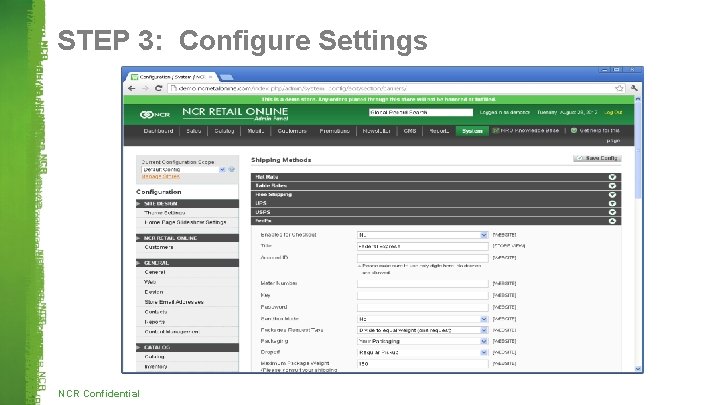Click the Catalog section header in sidebar
Image resolution: width=720 pixels, height=405 pixels.
[187, 348]
